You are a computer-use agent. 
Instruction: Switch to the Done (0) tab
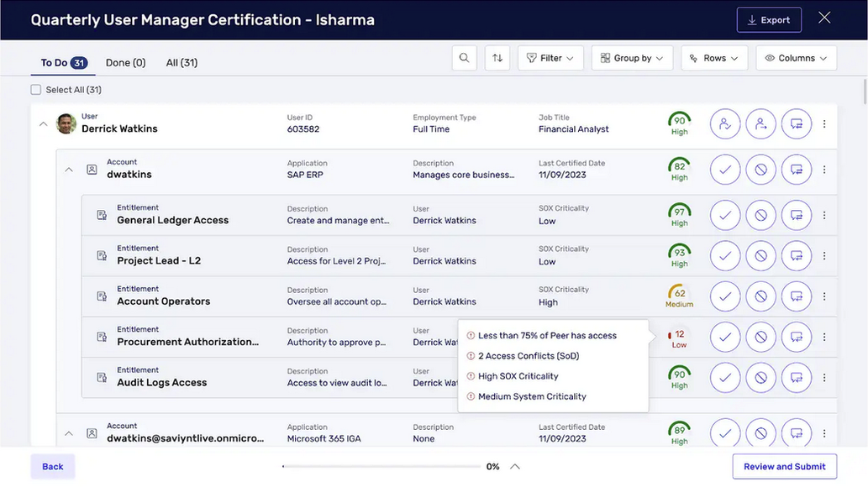125,63
